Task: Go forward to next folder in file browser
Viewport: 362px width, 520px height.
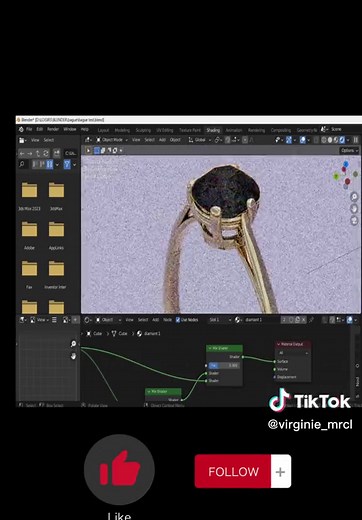Action: pos(30,154)
